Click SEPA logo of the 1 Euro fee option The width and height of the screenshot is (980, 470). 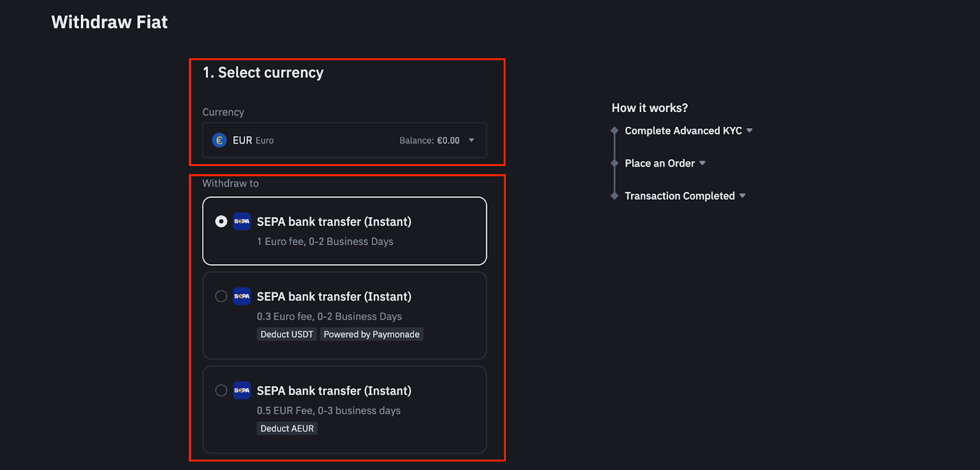tap(242, 221)
